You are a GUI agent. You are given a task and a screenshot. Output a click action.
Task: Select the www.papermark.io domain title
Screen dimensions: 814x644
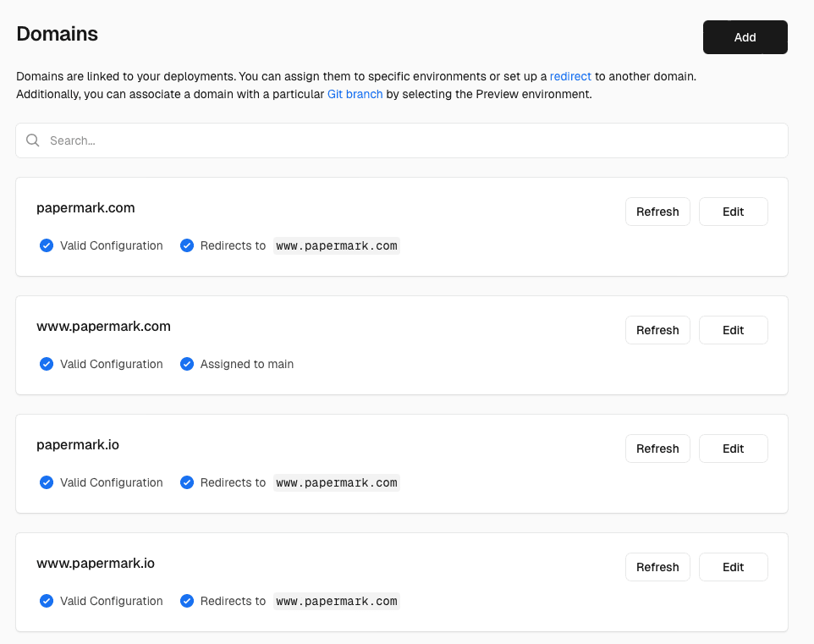click(96, 563)
